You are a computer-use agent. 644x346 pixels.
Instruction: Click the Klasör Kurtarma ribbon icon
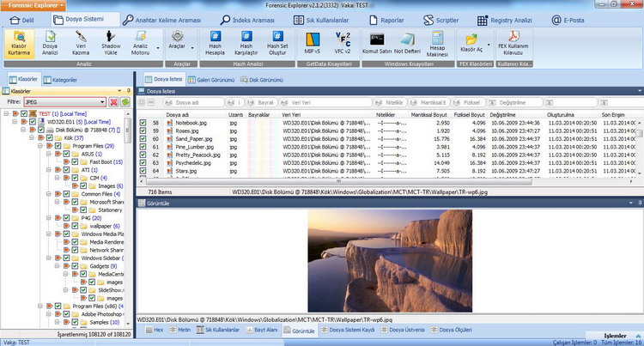(19, 44)
